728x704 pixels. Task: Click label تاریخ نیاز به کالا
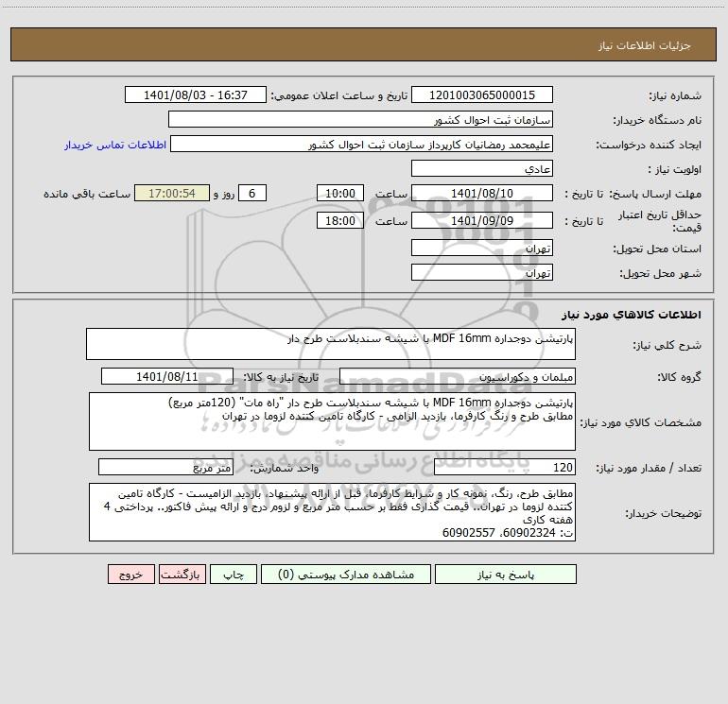281,377
